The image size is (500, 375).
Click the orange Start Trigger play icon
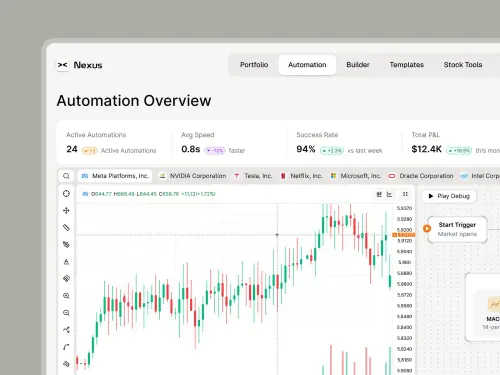tap(427, 229)
